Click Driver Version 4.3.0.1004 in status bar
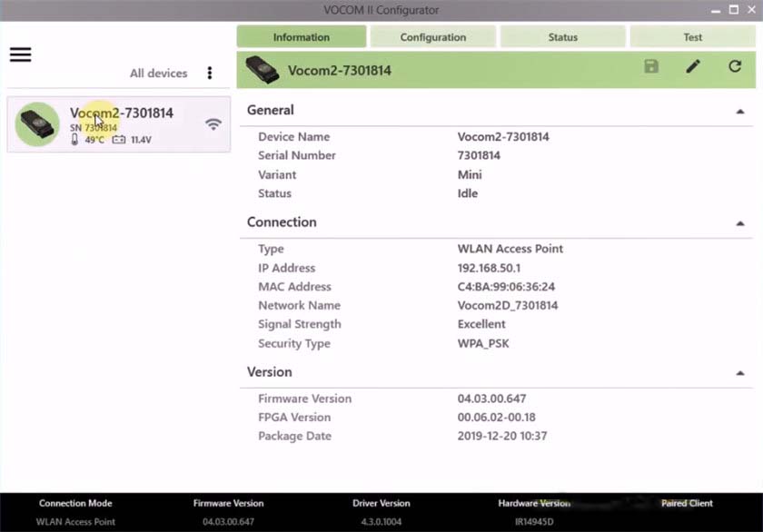 click(x=381, y=522)
